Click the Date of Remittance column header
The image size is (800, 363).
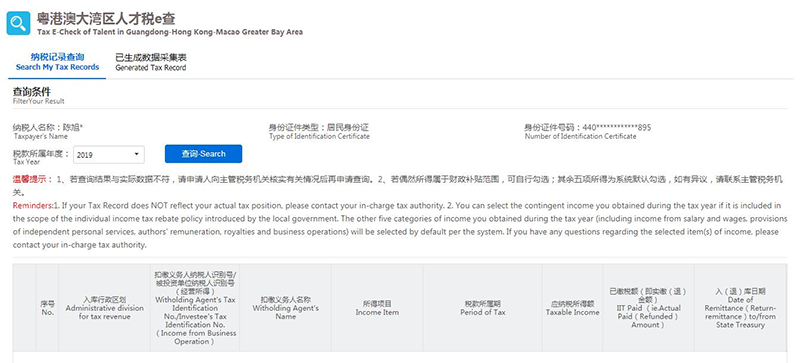(740, 308)
